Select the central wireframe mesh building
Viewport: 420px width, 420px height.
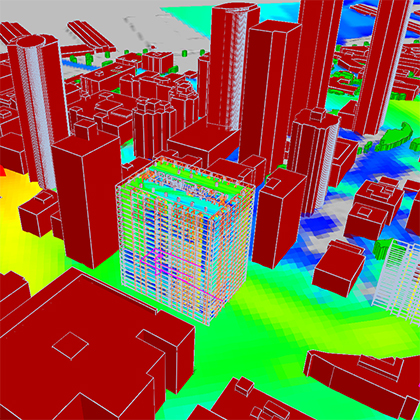(x=185, y=240)
